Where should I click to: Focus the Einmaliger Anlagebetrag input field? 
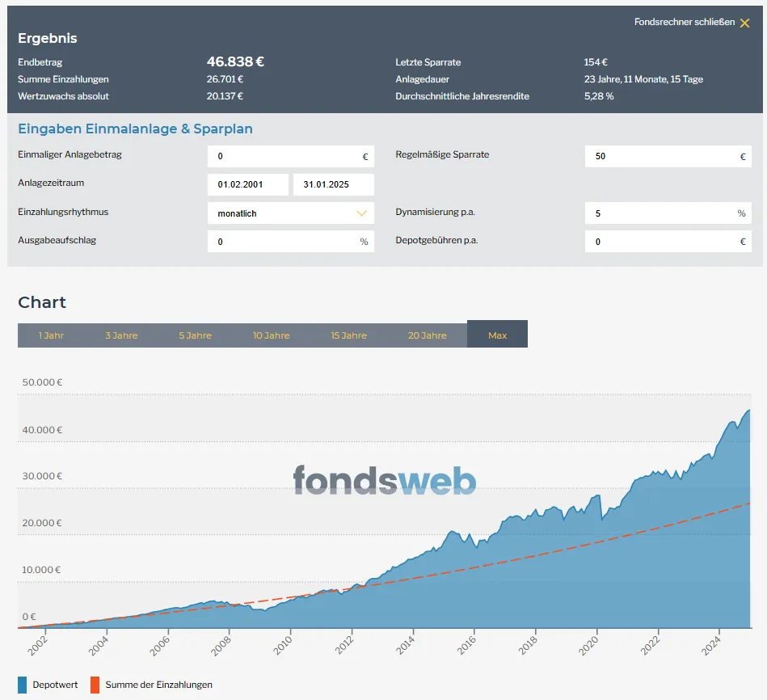(x=291, y=157)
